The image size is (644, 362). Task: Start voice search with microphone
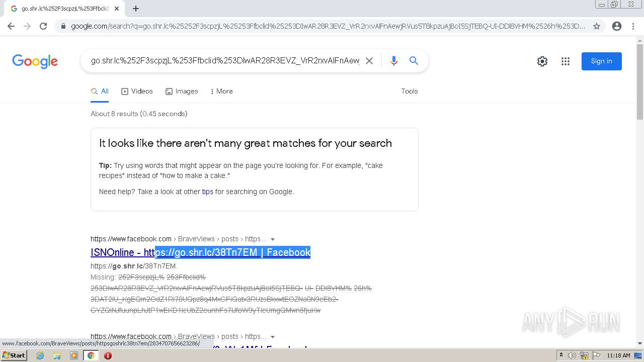394,61
